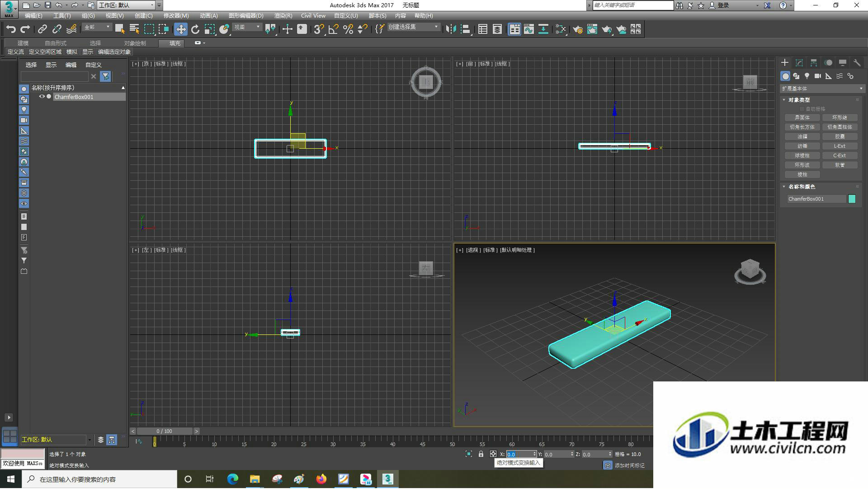868x489 pixels.
Task: Select the Cameras category icon
Action: (818, 76)
